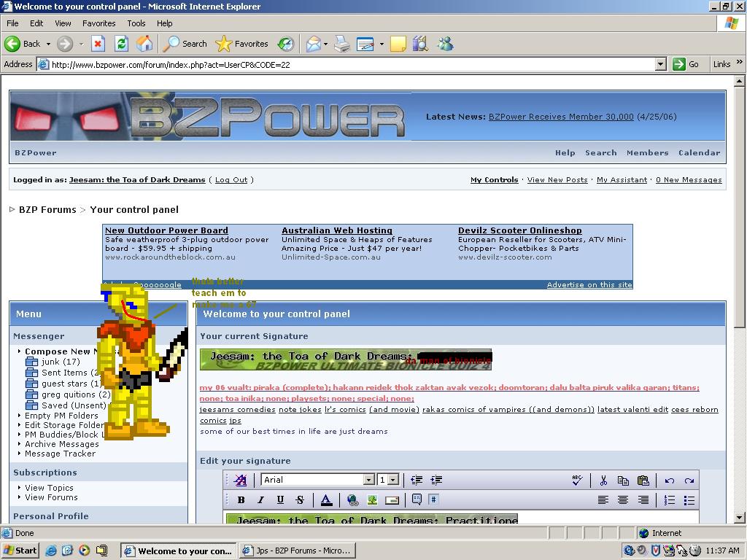The image size is (747, 560).
Task: Click the Undo arrow in editor
Action: (x=670, y=480)
